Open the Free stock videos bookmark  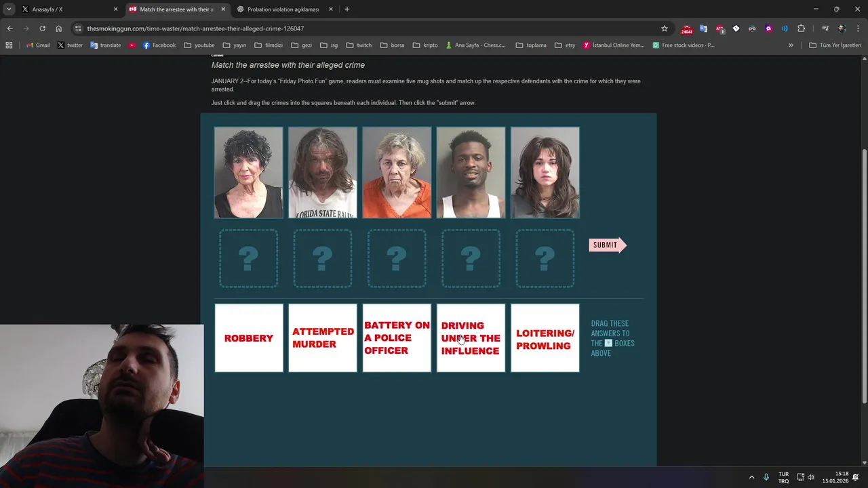684,45
